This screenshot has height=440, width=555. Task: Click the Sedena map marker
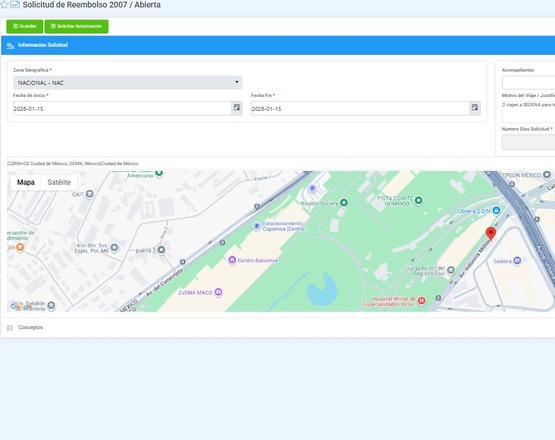click(517, 261)
